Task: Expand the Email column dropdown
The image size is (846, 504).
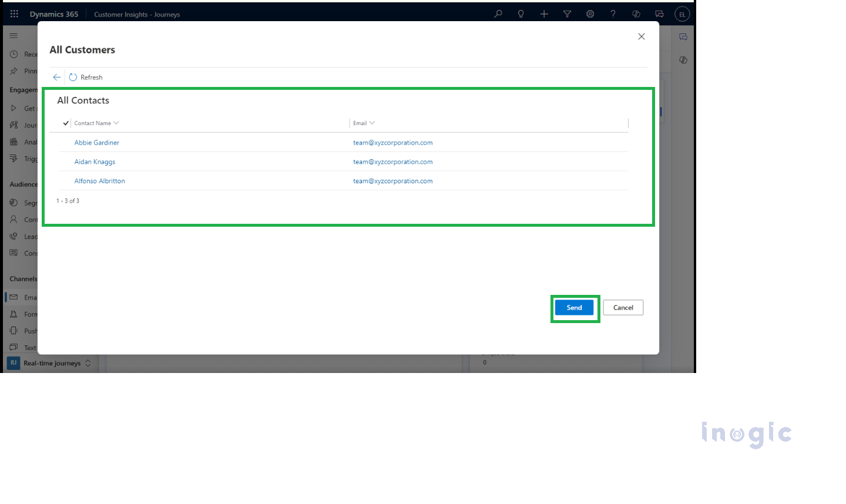Action: 372,123
